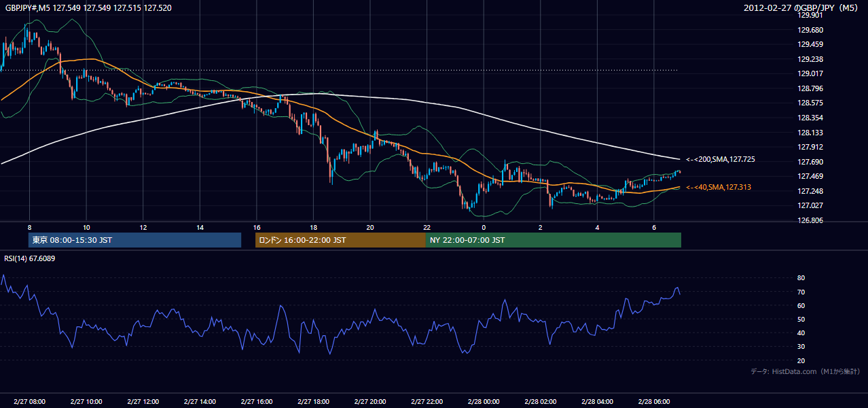Select the NY 22:00-07:00 JST session bar
Viewport: 868px width, 408px height.
(x=554, y=240)
